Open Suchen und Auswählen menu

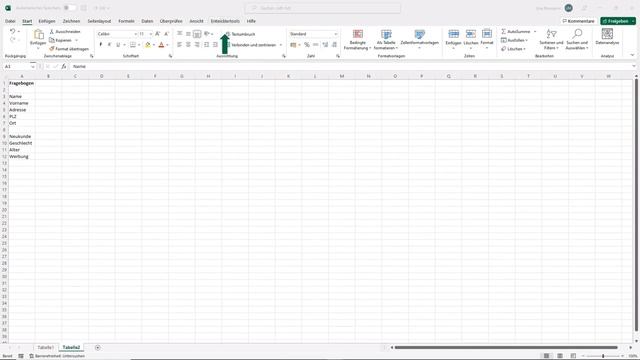tap(577, 40)
